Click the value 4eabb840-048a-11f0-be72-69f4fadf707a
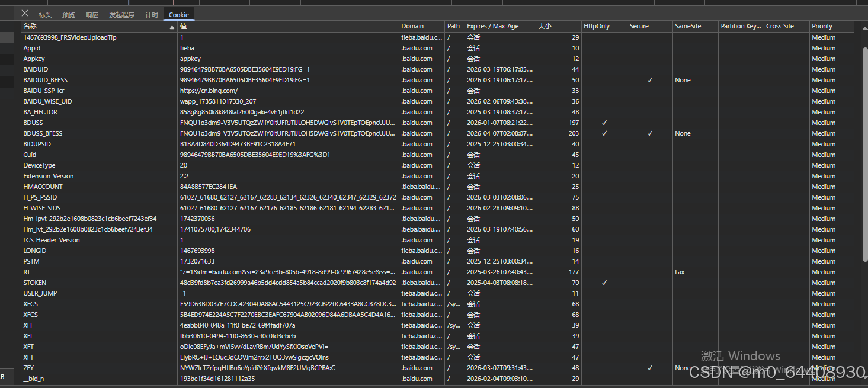Screen dimensions: 868x388 click(x=238, y=325)
